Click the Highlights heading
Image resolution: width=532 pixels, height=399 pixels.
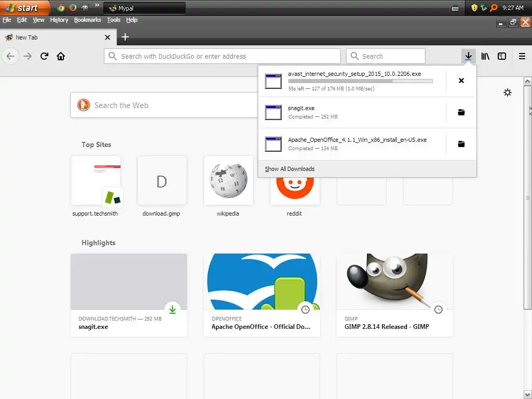[98, 243]
